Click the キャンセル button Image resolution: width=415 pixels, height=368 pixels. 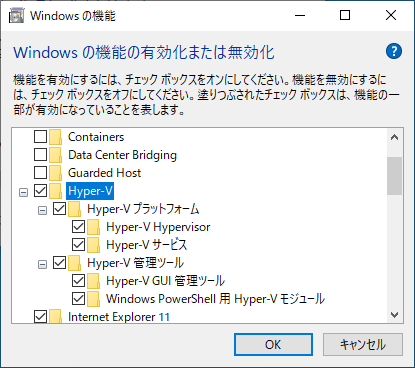click(363, 344)
